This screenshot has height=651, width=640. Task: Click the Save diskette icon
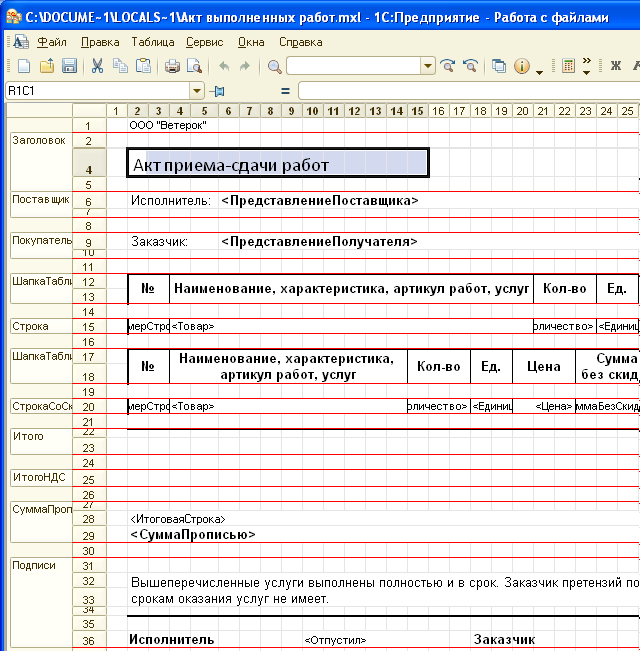tap(69, 66)
